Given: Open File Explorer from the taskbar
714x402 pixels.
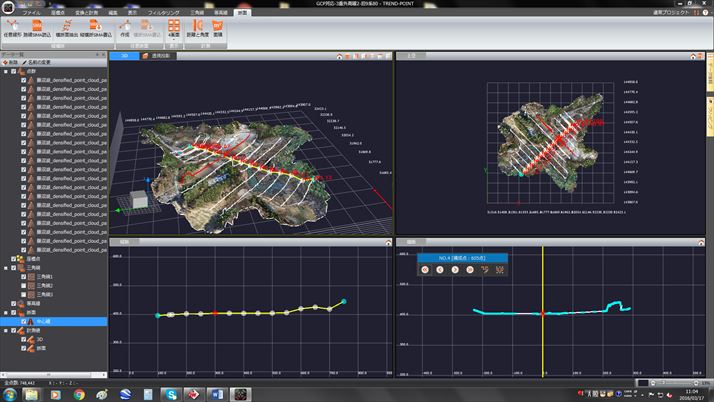Looking at the screenshot, I should pyautogui.click(x=31, y=394).
